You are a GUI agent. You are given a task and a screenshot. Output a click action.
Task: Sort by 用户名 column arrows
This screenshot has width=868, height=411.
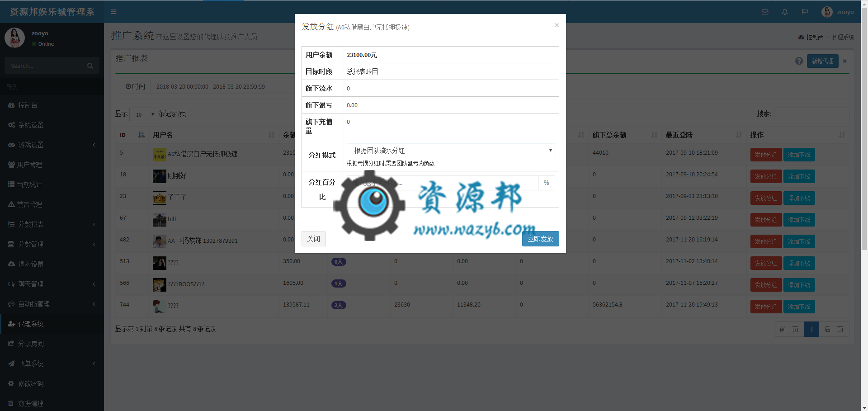coord(271,135)
